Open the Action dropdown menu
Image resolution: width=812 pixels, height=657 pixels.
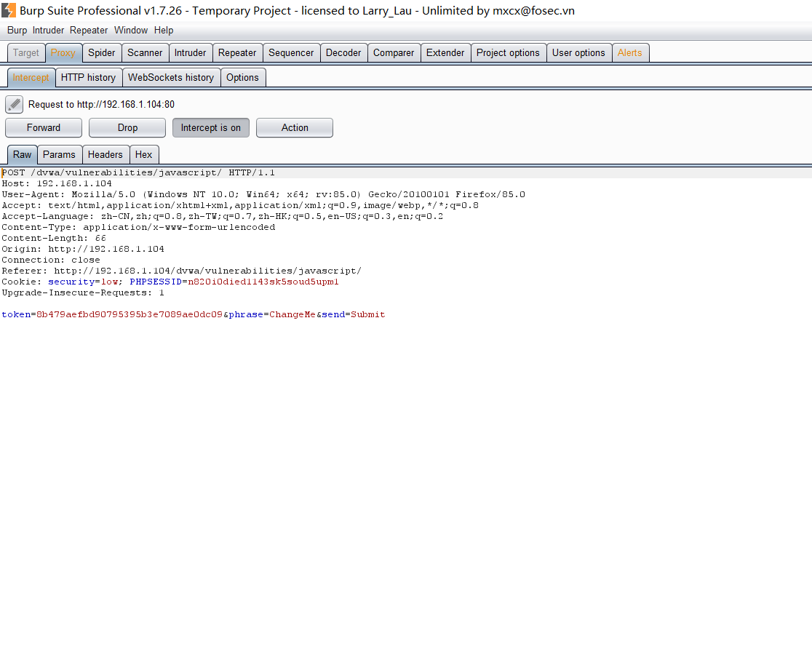pyautogui.click(x=295, y=127)
